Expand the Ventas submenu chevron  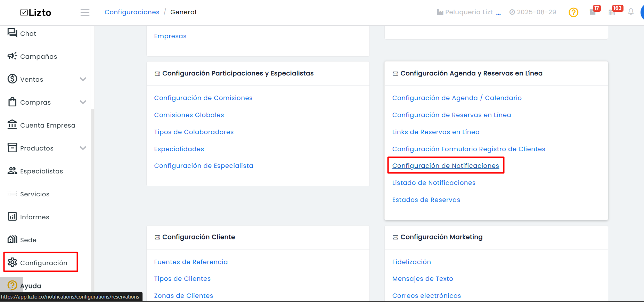[83, 79]
